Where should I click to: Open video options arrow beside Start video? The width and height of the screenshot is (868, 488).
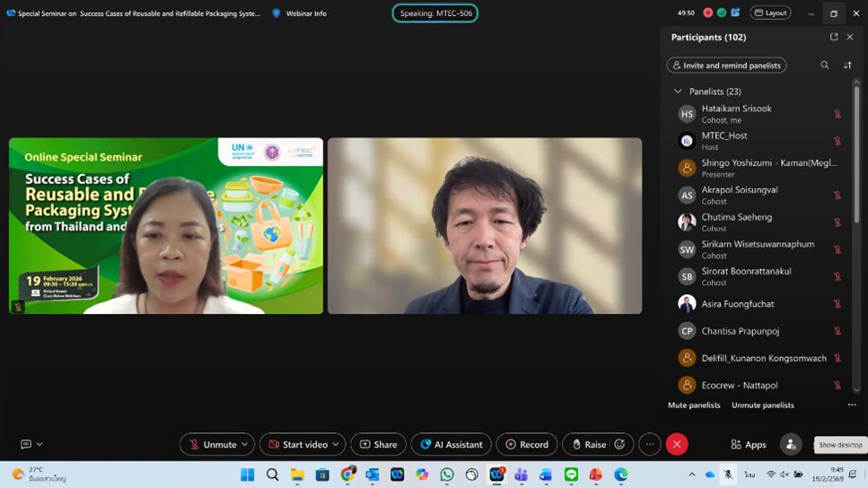337,445
